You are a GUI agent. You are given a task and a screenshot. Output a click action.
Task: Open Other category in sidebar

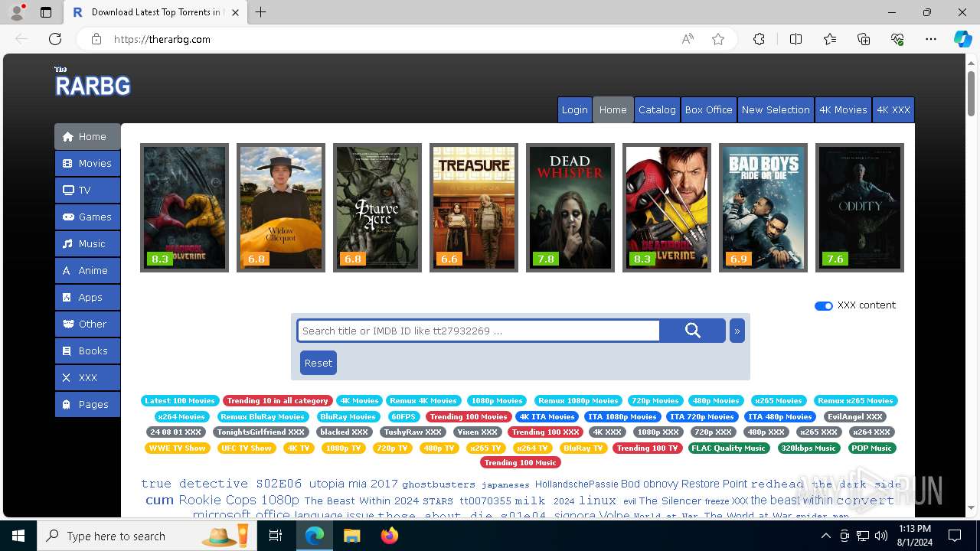pos(87,324)
